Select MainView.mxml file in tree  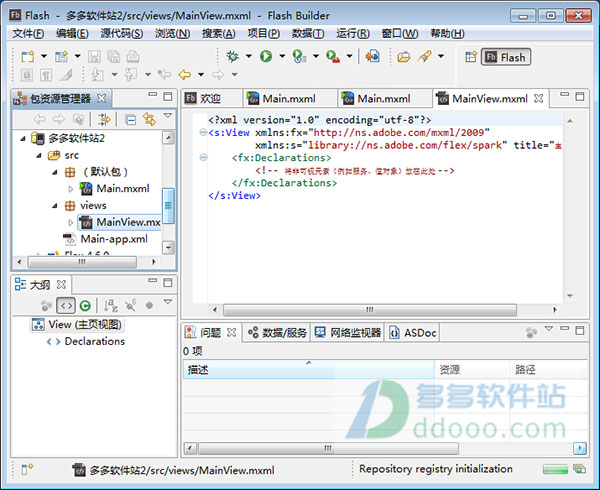[x=119, y=222]
